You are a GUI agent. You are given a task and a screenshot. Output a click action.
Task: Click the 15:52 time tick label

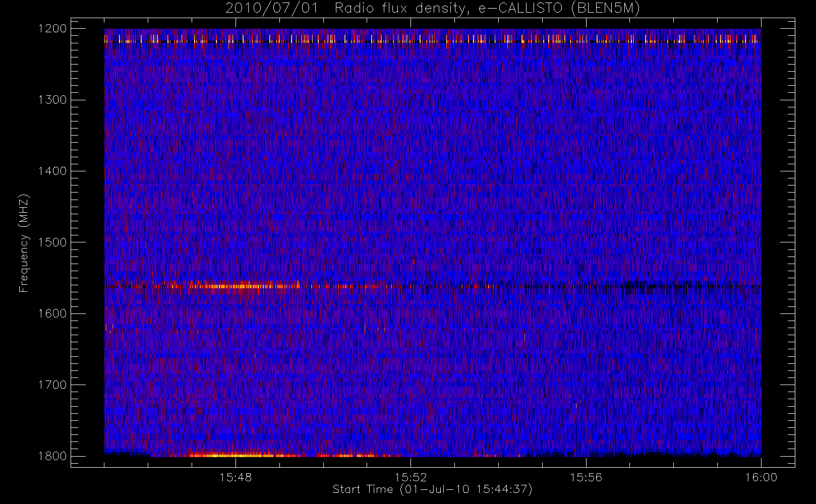coord(411,477)
